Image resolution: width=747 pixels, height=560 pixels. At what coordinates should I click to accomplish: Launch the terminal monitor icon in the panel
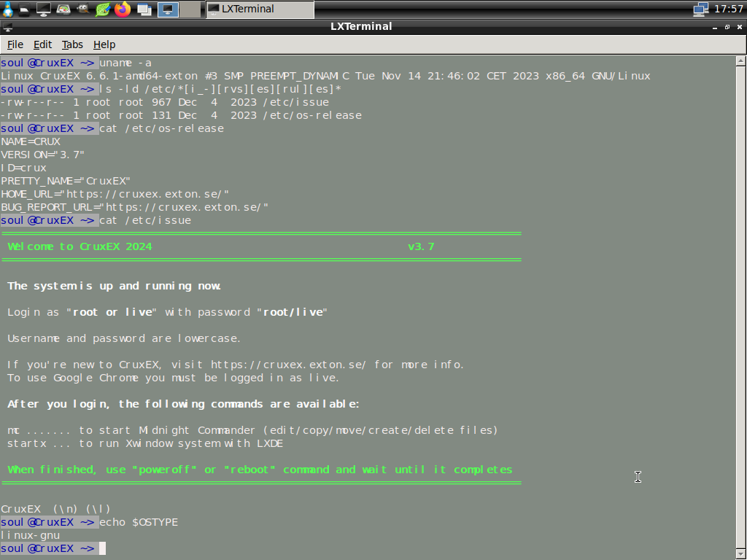[44, 9]
